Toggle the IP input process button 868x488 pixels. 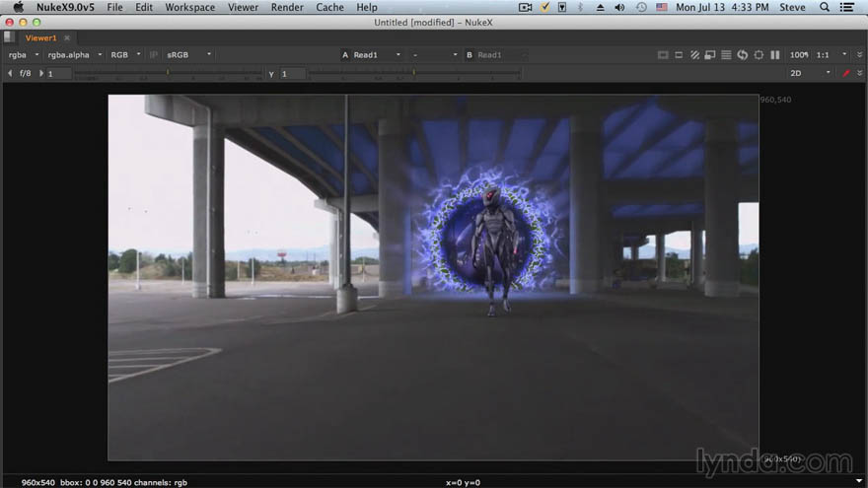[154, 55]
